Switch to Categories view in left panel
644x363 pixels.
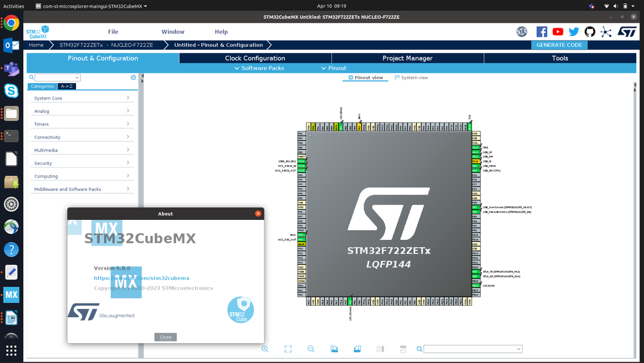tap(43, 86)
